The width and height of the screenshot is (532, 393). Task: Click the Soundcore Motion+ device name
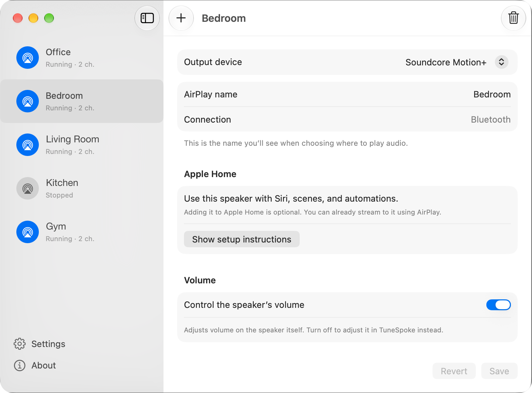coord(446,62)
